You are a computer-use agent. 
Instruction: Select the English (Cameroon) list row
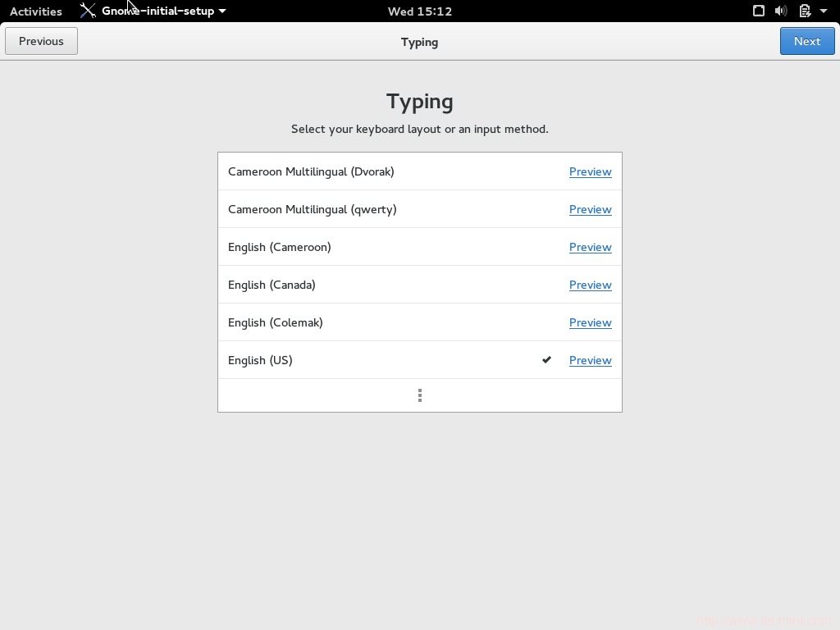279,247
